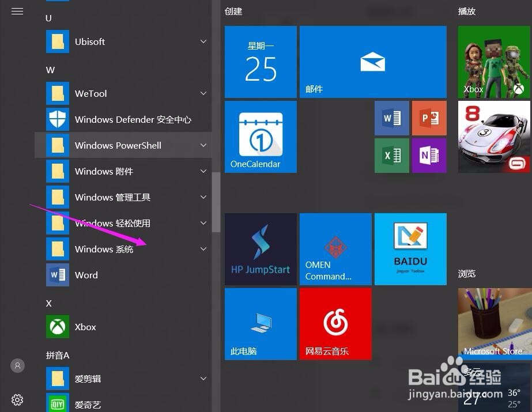Click the app list scrollbar thumb
Viewport: 532px width, 412px height.
216,202
